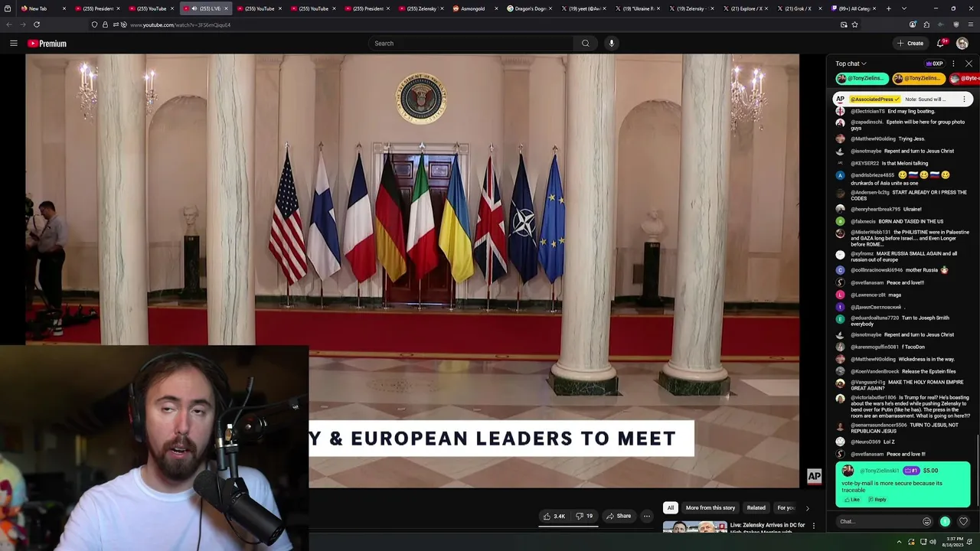Open video more actions ellipsis menu

(647, 516)
